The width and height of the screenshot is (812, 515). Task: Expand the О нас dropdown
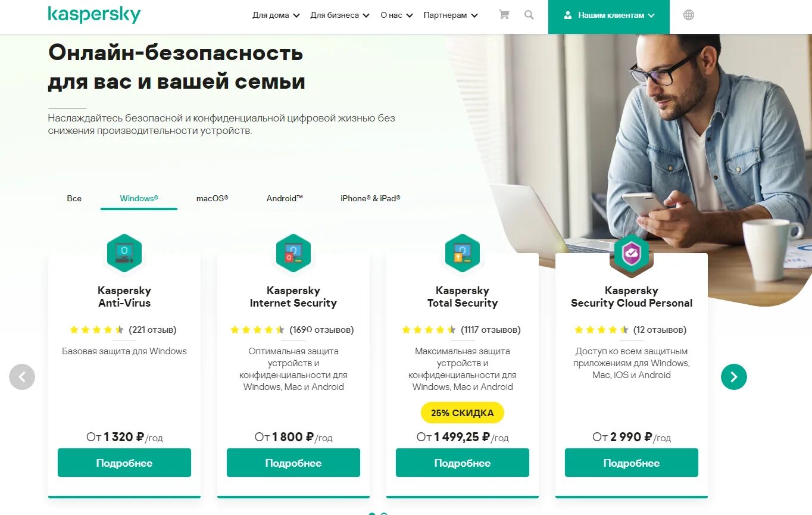pyautogui.click(x=396, y=15)
